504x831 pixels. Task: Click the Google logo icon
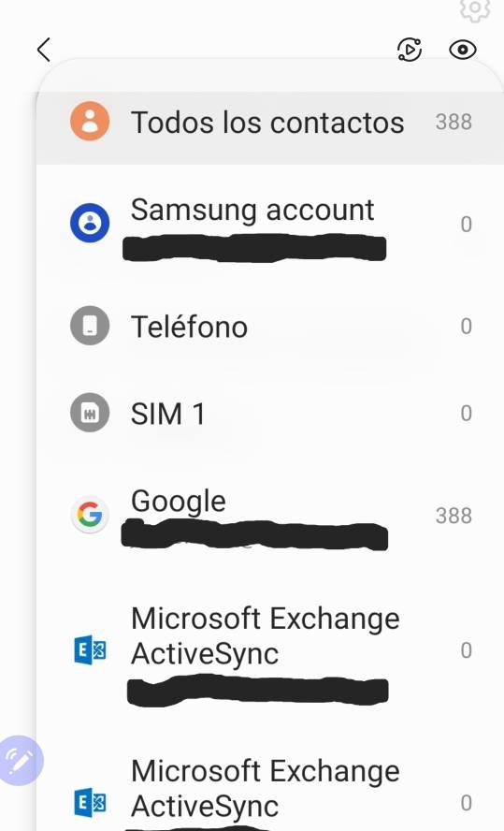coord(90,515)
